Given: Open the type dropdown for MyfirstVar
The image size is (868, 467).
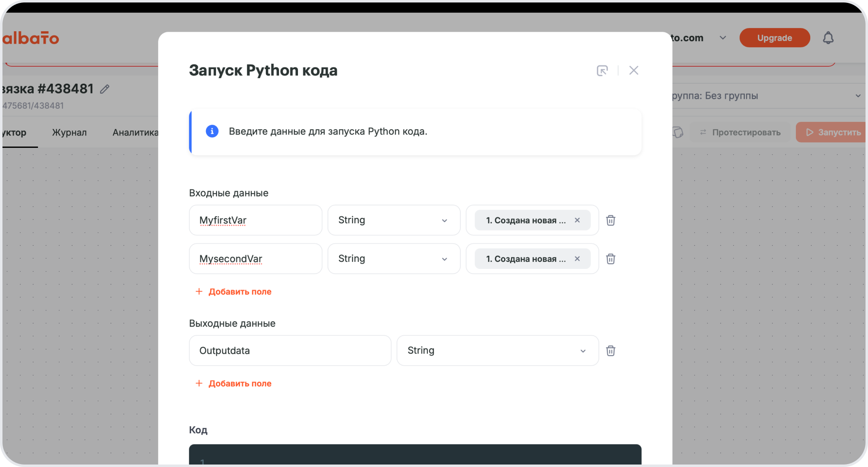Looking at the screenshot, I should [x=394, y=220].
